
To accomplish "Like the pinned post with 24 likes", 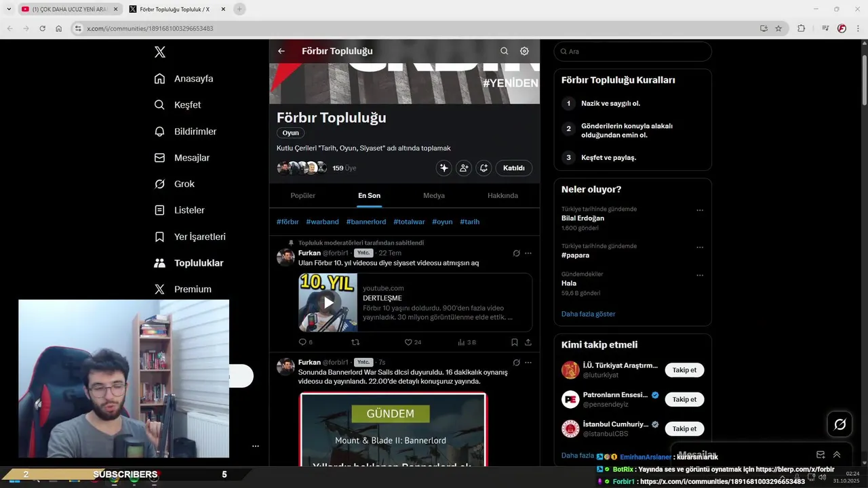I will [x=412, y=342].
